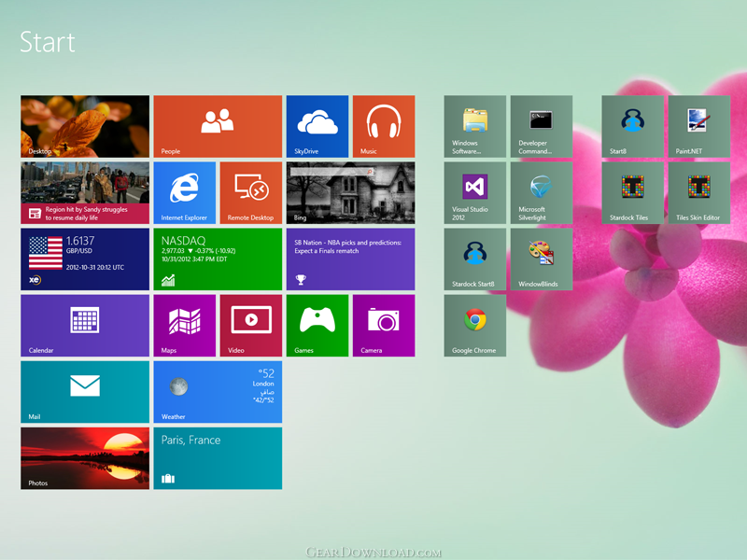Launch the Games controller tile
This screenshot has height=560, width=747.
click(x=317, y=326)
